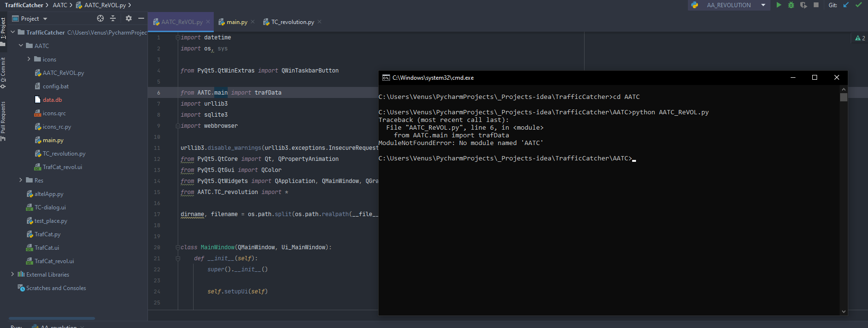The image size is (868, 328).
Task: Open TC_revolution.py in project tree
Action: 64,153
